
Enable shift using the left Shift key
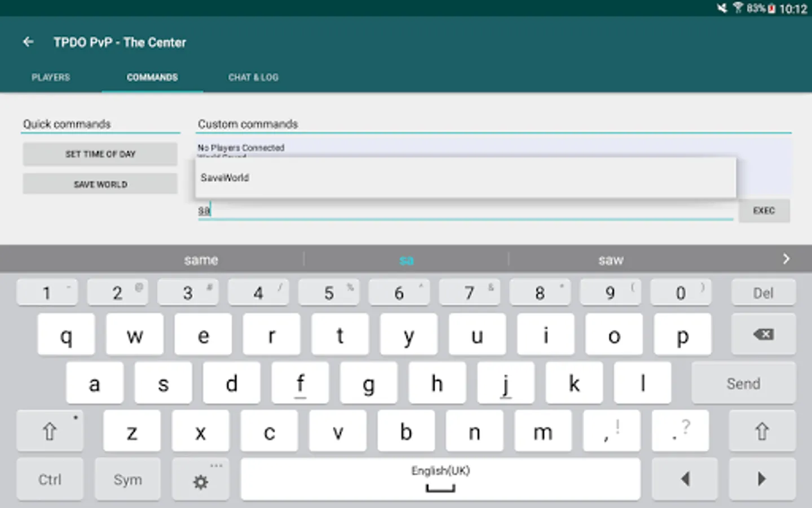click(50, 431)
